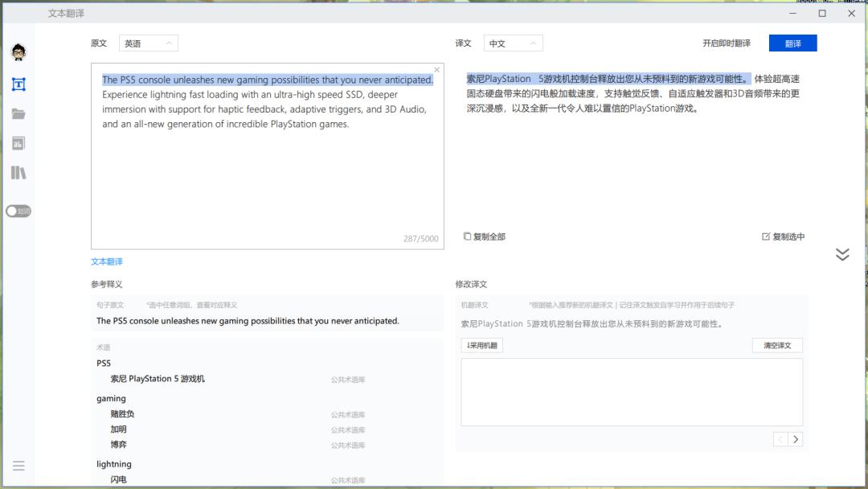Image resolution: width=868 pixels, height=489 pixels.
Task: Open the hamburger menu at the sidebar bottom
Action: pyautogui.click(x=18, y=466)
